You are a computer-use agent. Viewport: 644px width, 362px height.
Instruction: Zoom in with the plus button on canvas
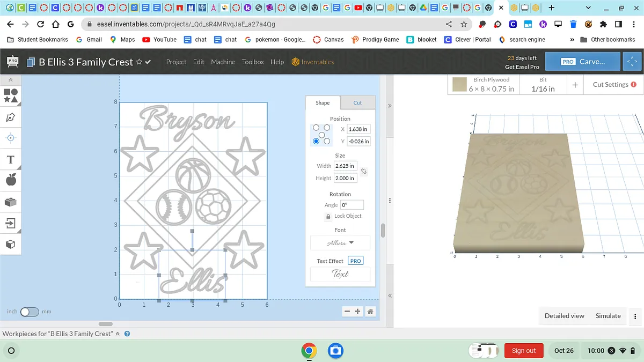click(357, 312)
